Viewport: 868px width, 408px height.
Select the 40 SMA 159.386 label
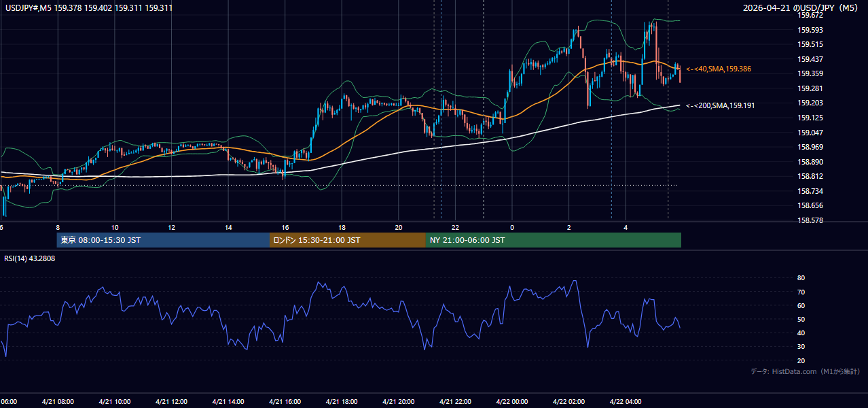pyautogui.click(x=719, y=69)
